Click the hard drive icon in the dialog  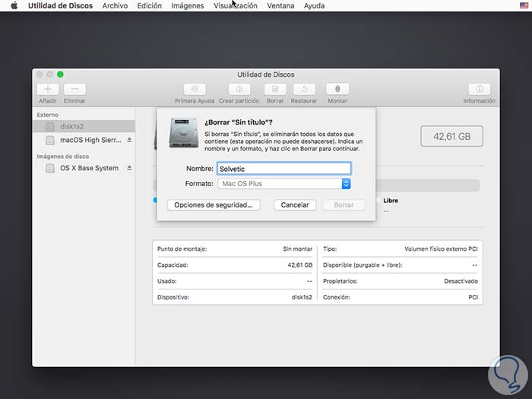[x=184, y=133]
